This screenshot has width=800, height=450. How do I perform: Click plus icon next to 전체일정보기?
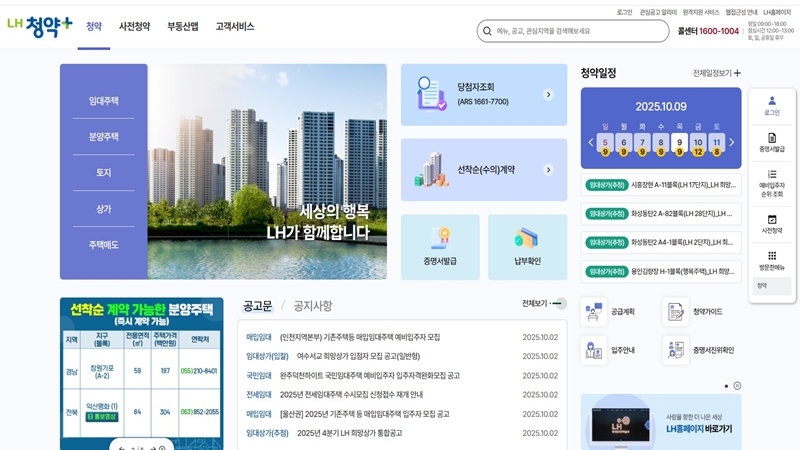coord(737,73)
